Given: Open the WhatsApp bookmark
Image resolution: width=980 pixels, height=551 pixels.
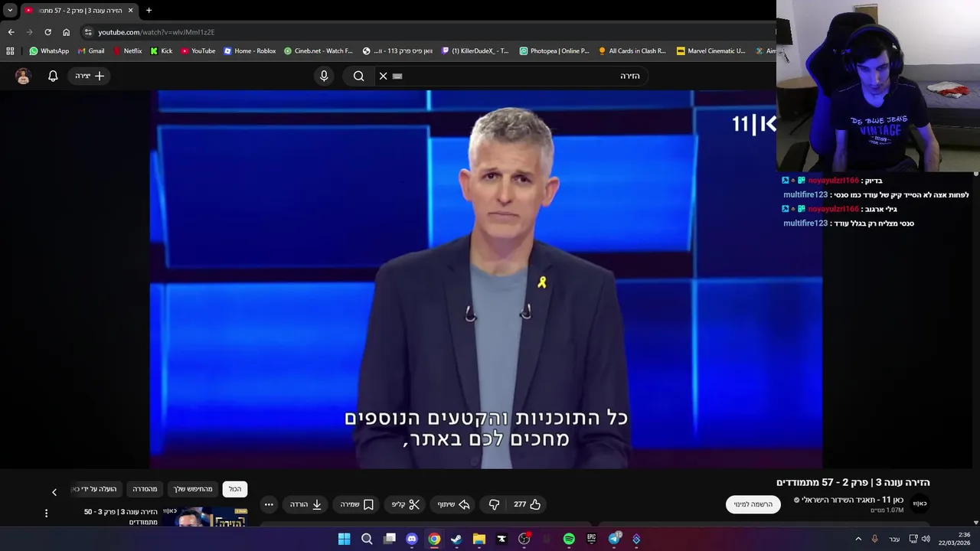Looking at the screenshot, I should 49,51.
